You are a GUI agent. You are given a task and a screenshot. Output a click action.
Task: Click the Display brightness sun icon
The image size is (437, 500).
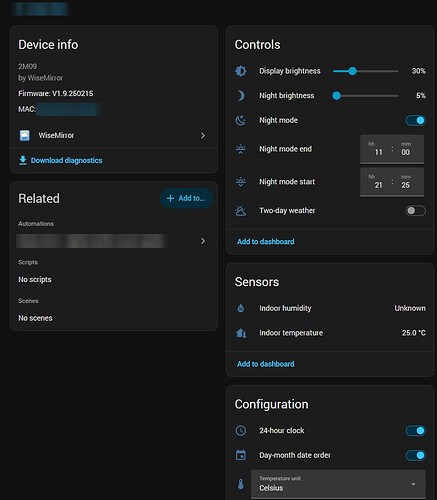point(241,71)
